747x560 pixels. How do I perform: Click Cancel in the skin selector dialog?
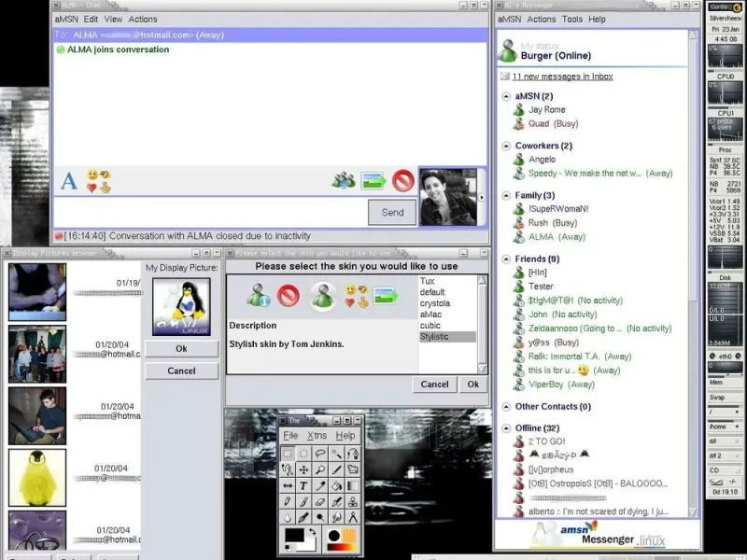(434, 385)
